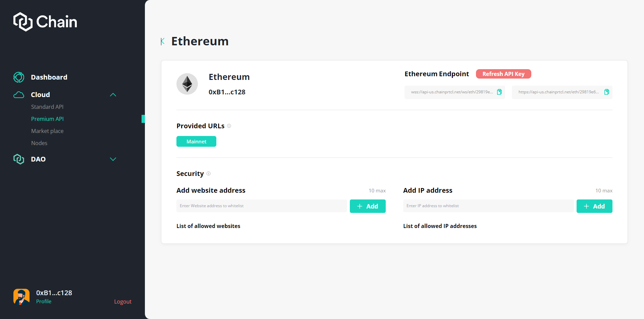
Task: Show info tooltip for Provided URLs
Action: tap(229, 126)
